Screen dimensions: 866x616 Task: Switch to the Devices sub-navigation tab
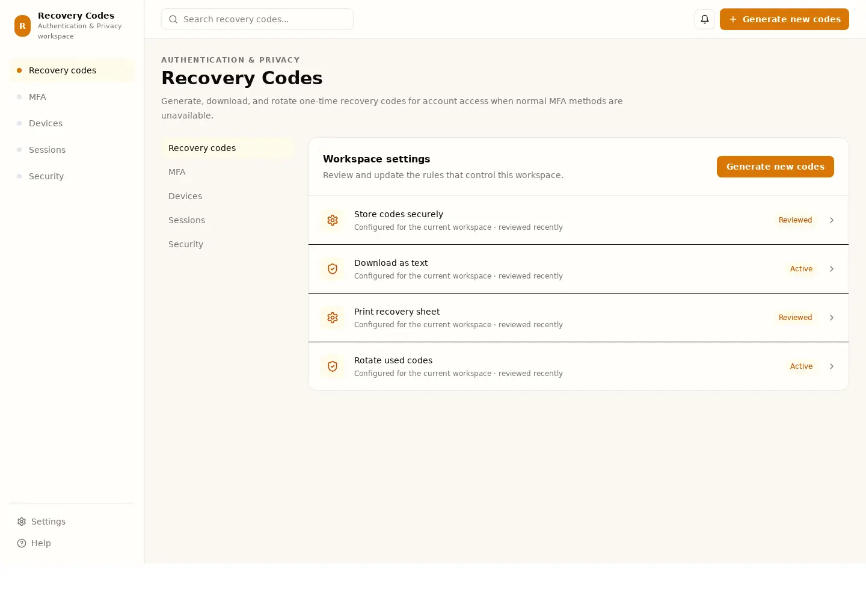pos(227,196)
